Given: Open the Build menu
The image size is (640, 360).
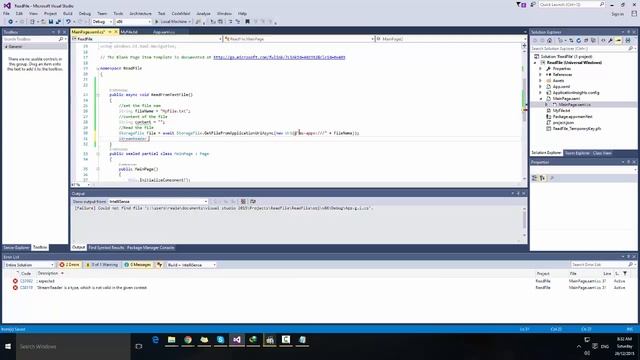Looking at the screenshot, I should pyautogui.click(x=68, y=13).
